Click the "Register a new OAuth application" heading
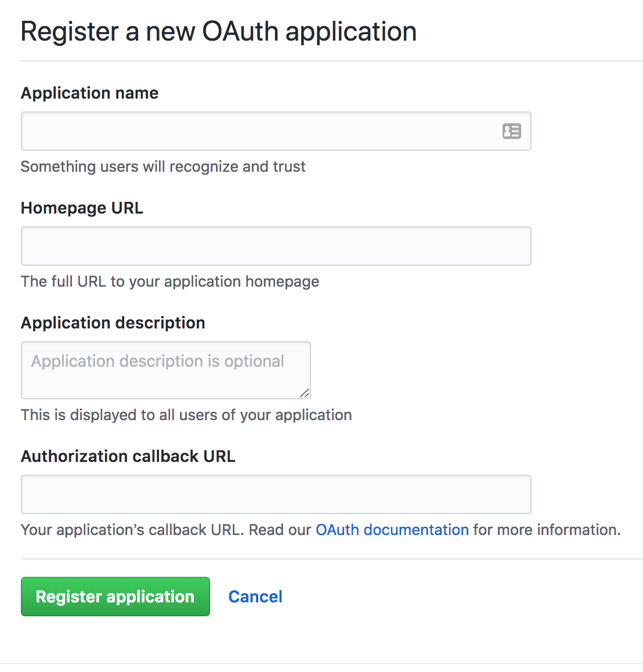Screen dimensions: 643x672 (218, 31)
